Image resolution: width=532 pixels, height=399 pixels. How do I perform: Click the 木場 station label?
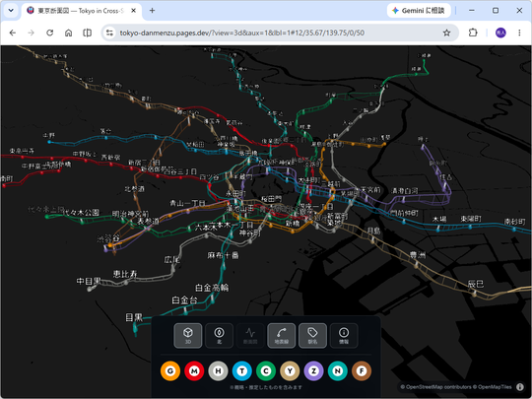click(x=439, y=219)
